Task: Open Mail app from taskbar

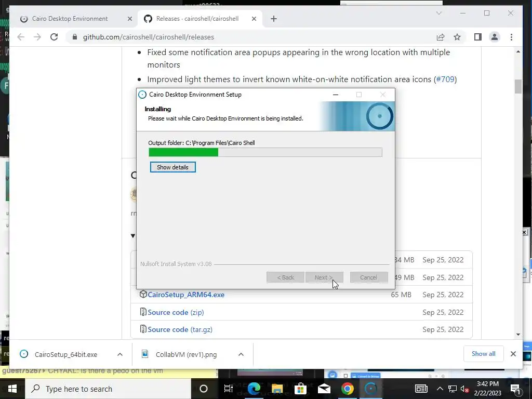Action: click(324, 389)
